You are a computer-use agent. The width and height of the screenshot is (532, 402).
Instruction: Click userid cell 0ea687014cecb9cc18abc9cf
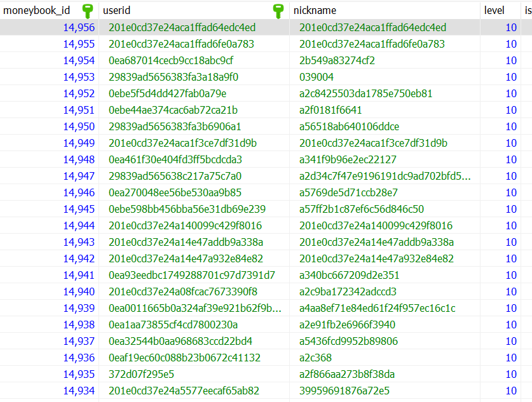[x=171, y=60]
